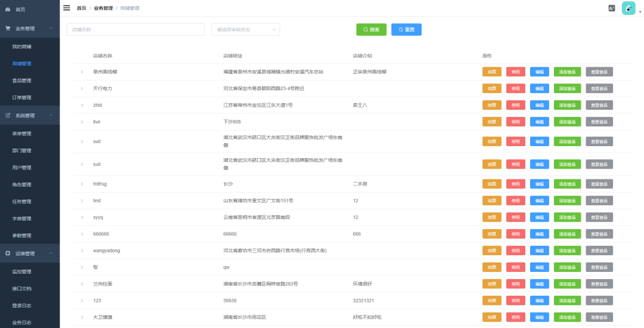
Task: Click 查看食品 for wangyadong
Action: pyautogui.click(x=599, y=251)
